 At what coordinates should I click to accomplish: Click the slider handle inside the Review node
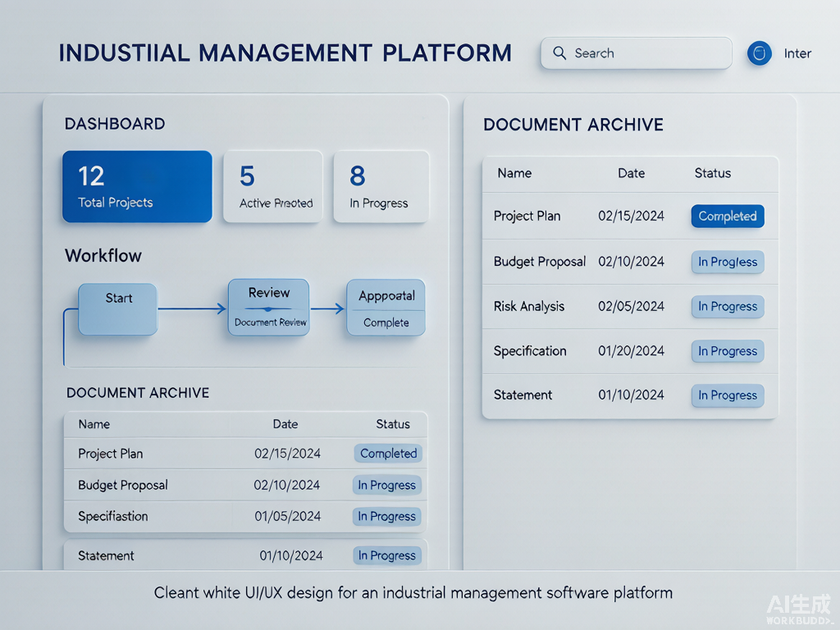(x=268, y=309)
